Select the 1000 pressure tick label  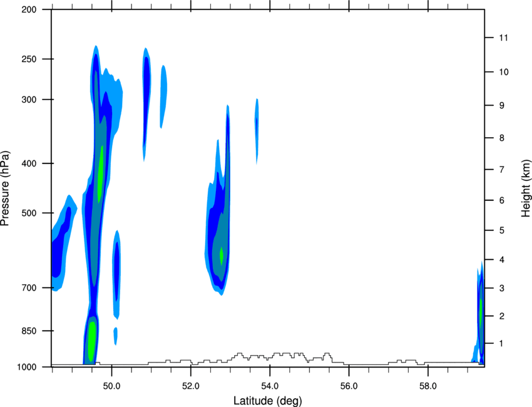(26, 367)
